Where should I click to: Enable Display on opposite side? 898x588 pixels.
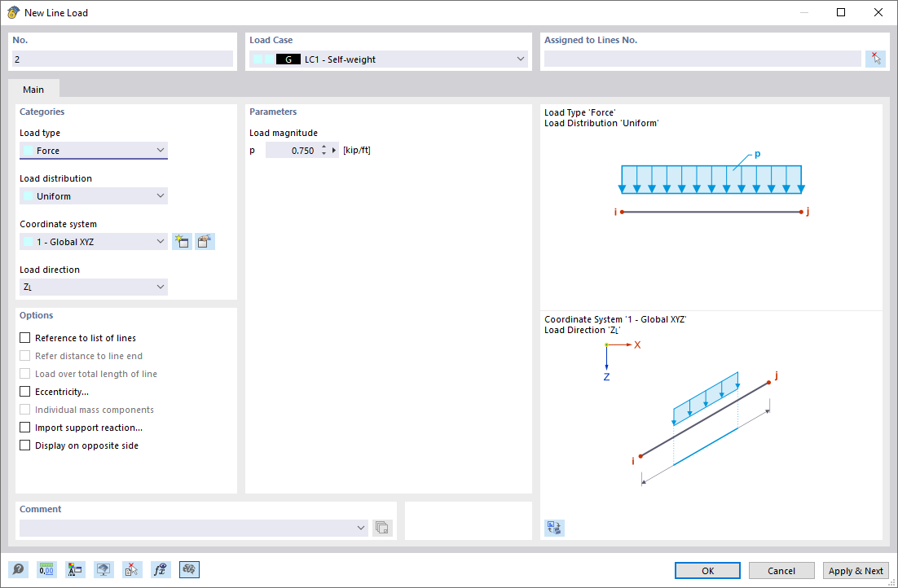(x=24, y=445)
